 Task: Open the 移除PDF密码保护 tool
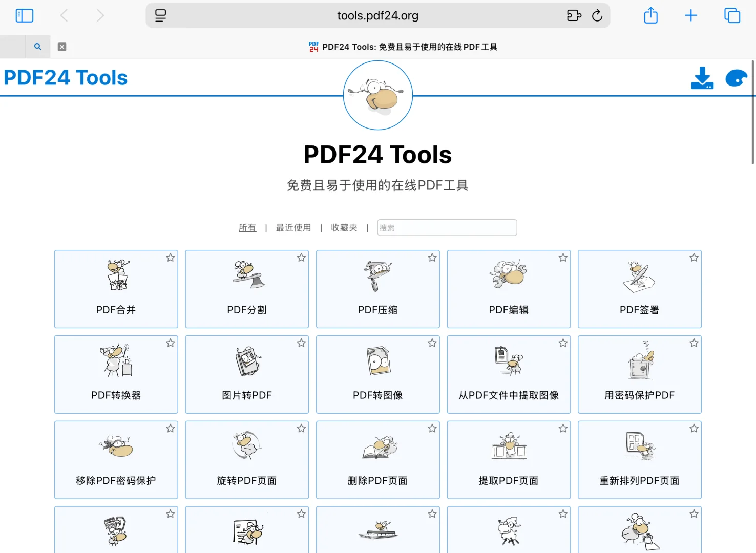pos(116,460)
